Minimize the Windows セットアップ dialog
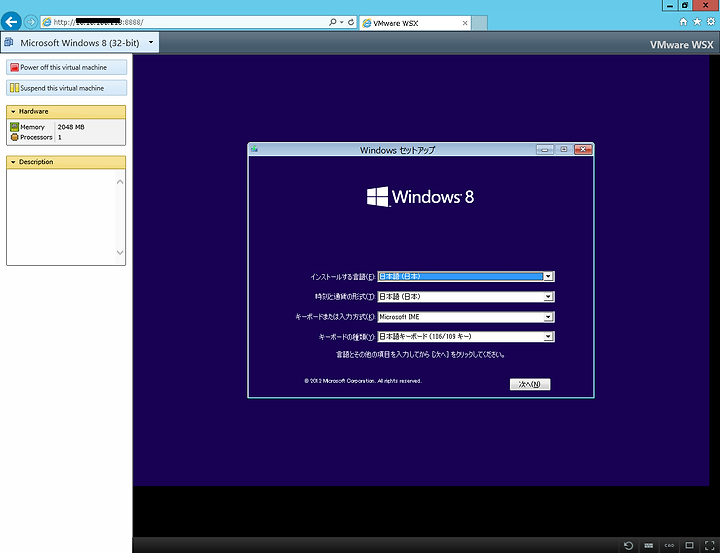This screenshot has height=553, width=720. (545, 150)
